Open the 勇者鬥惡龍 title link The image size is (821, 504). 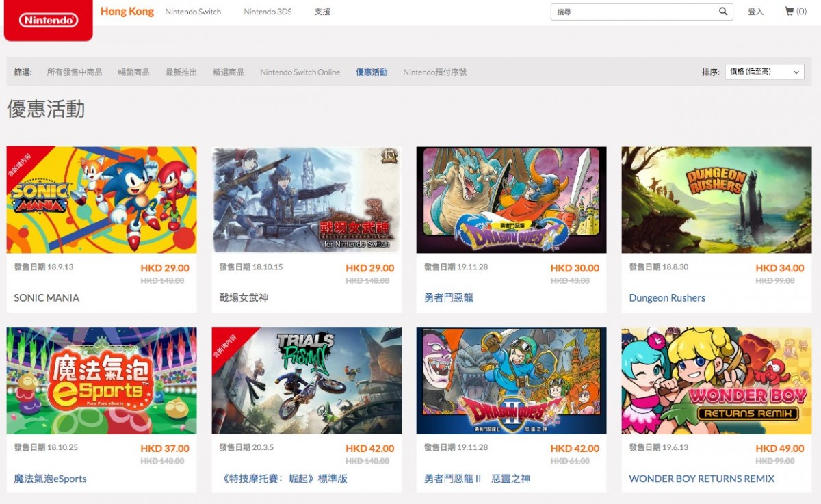pyautogui.click(x=448, y=298)
